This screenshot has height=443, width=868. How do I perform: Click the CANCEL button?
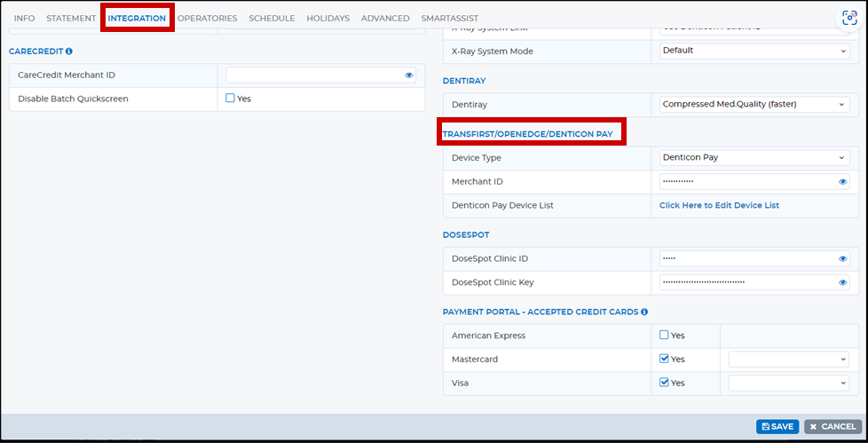[833, 426]
